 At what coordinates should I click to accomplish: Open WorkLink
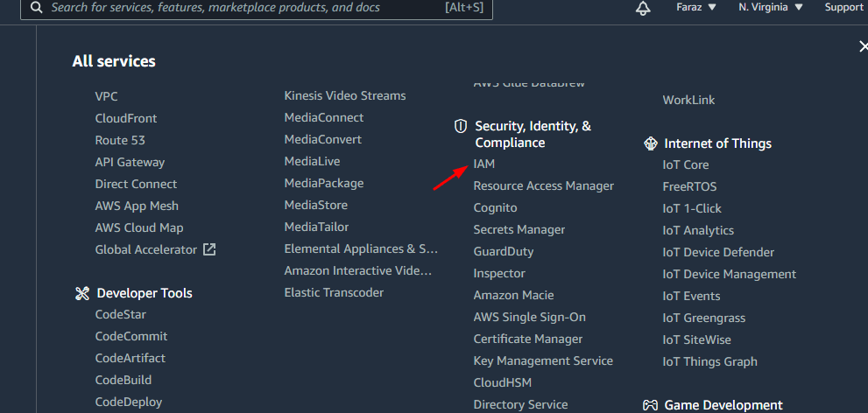pos(688,100)
